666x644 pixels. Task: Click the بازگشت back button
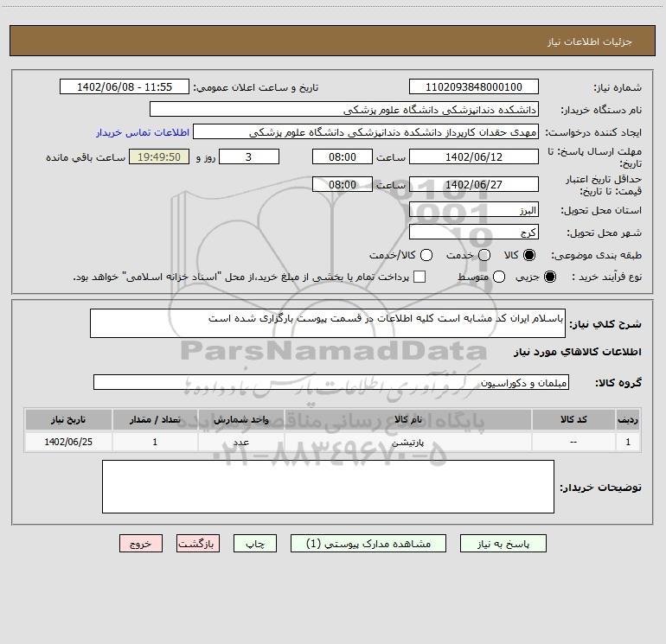[198, 544]
